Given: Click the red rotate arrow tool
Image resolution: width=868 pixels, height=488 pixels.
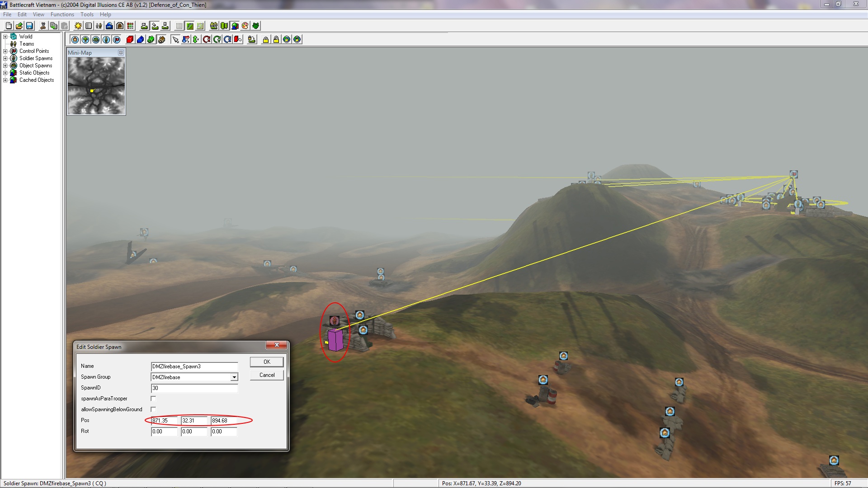Looking at the screenshot, I should point(207,39).
